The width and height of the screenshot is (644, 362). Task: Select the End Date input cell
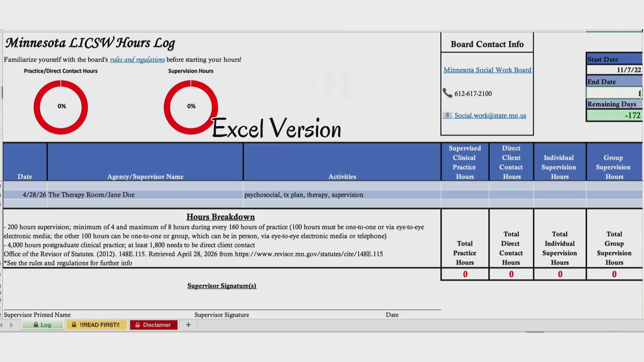pyautogui.click(x=614, y=93)
